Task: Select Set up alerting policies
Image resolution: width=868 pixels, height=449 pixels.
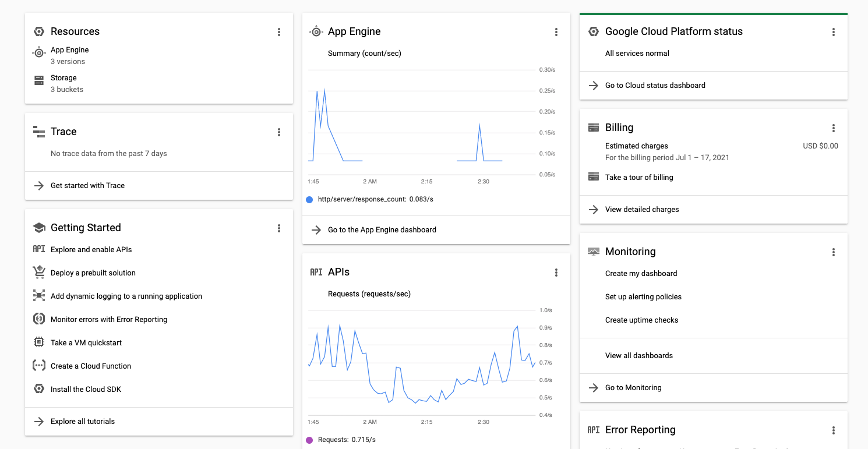Action: pyautogui.click(x=643, y=297)
